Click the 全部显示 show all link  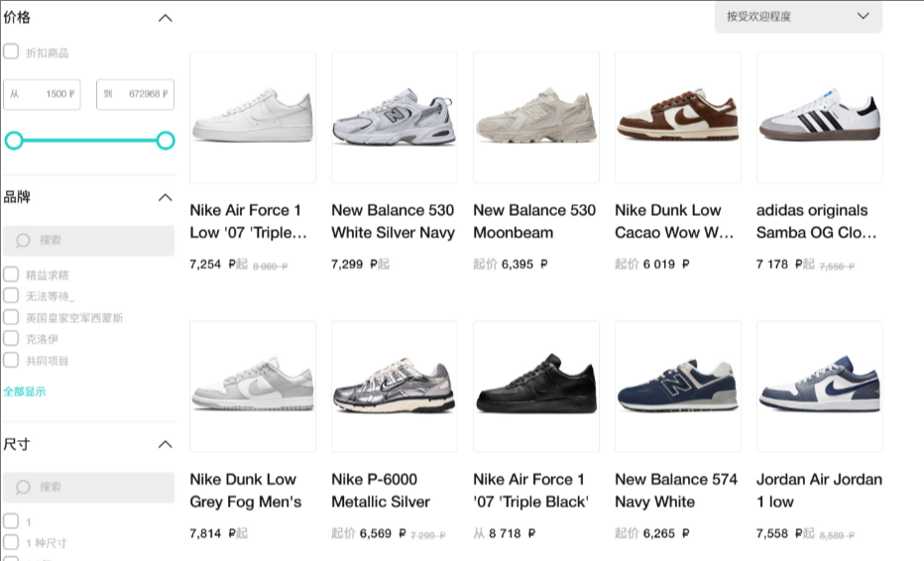[25, 392]
